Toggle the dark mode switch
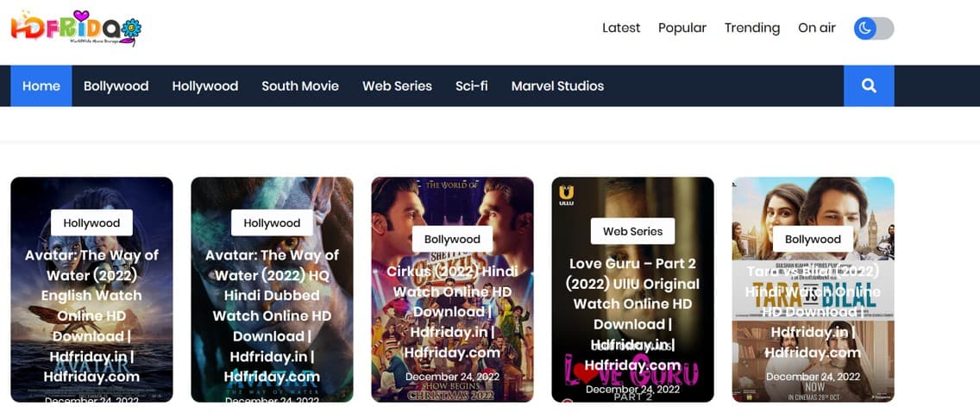Viewport: 980px width, 419px height. point(873,28)
